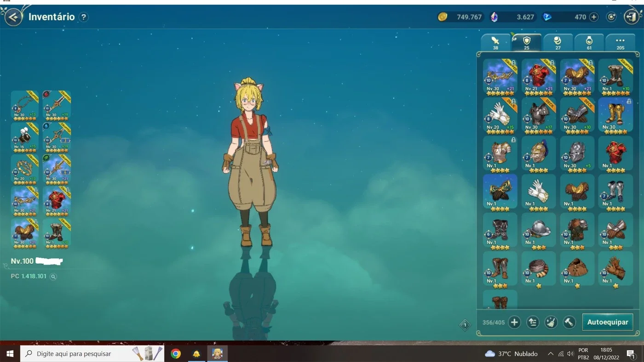The width and height of the screenshot is (644, 362).
Task: Open the Windows notification center icon
Action: click(x=631, y=354)
